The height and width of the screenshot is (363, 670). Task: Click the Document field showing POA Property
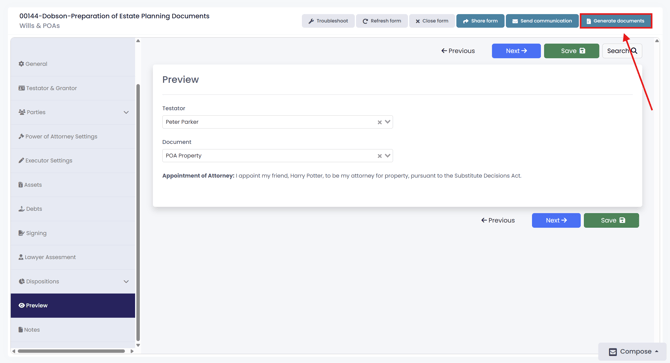pos(277,155)
